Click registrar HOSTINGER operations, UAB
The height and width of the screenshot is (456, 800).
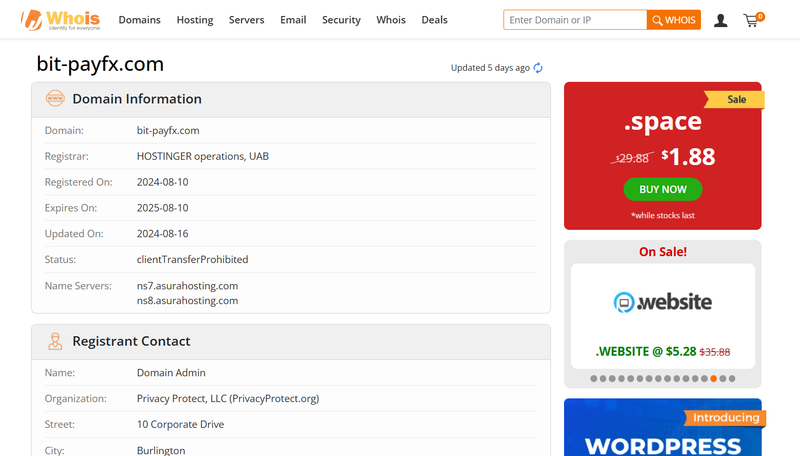(x=203, y=156)
